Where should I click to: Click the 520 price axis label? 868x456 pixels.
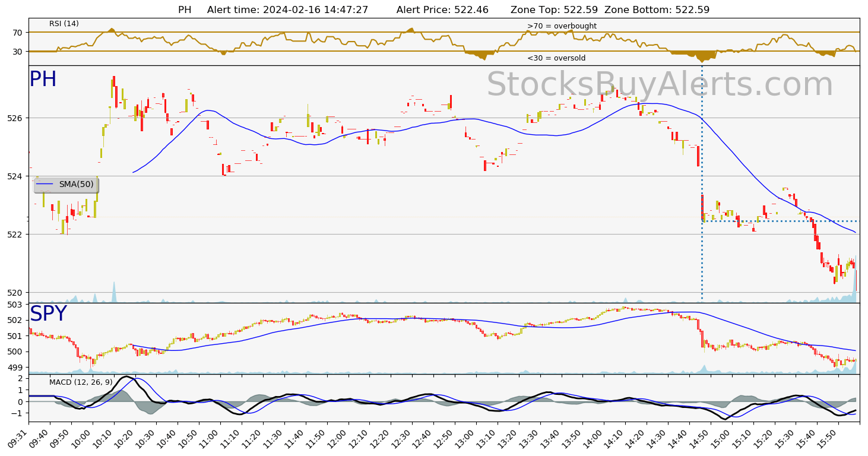(15, 293)
